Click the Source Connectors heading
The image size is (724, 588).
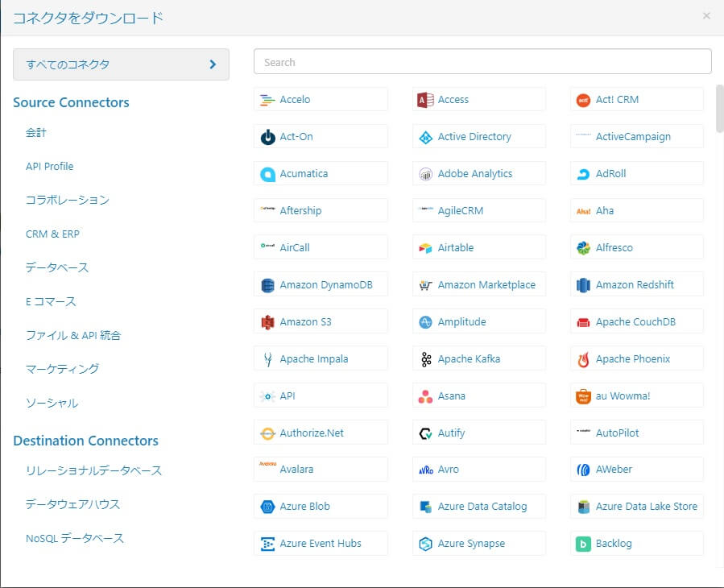[x=71, y=102]
